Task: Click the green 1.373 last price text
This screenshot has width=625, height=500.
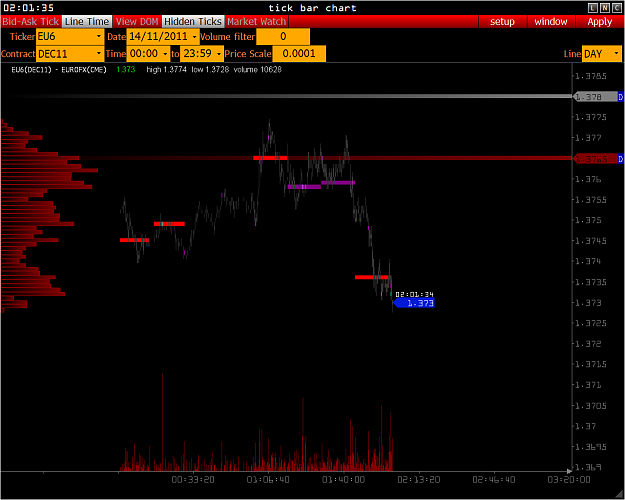Action: point(126,69)
